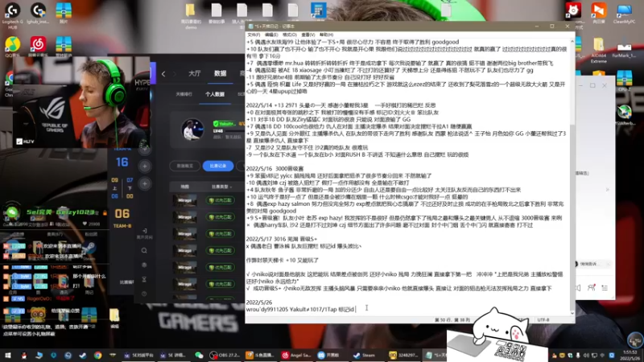Click the blue Steam icon in the taskbar
The image size is (644, 362).
[83, 355]
